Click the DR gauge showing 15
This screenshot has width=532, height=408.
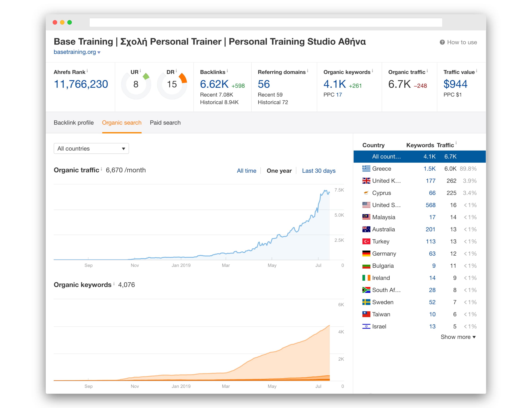[172, 84]
